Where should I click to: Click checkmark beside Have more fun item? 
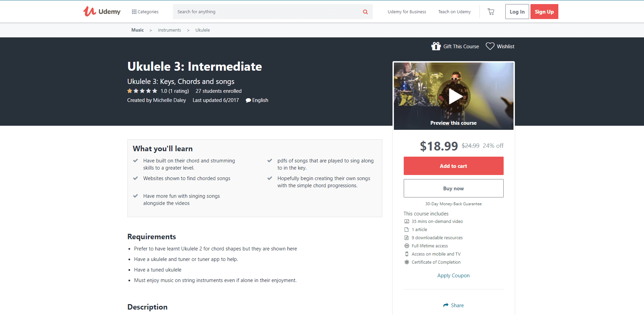coord(136,196)
